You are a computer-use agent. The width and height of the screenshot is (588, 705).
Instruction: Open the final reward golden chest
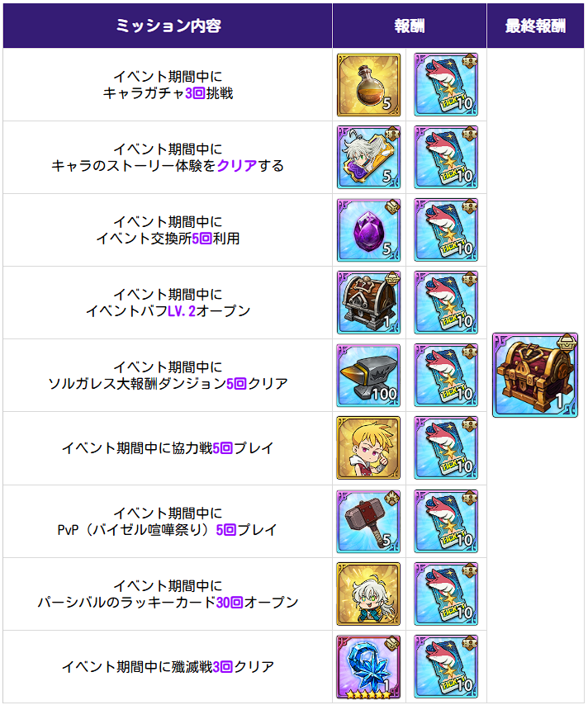pyautogui.click(x=535, y=375)
